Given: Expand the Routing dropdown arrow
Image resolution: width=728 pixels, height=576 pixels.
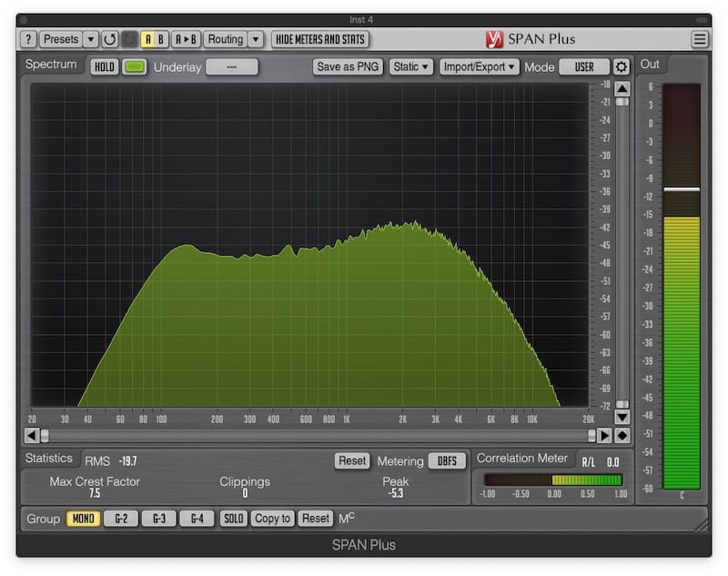Looking at the screenshot, I should [256, 39].
